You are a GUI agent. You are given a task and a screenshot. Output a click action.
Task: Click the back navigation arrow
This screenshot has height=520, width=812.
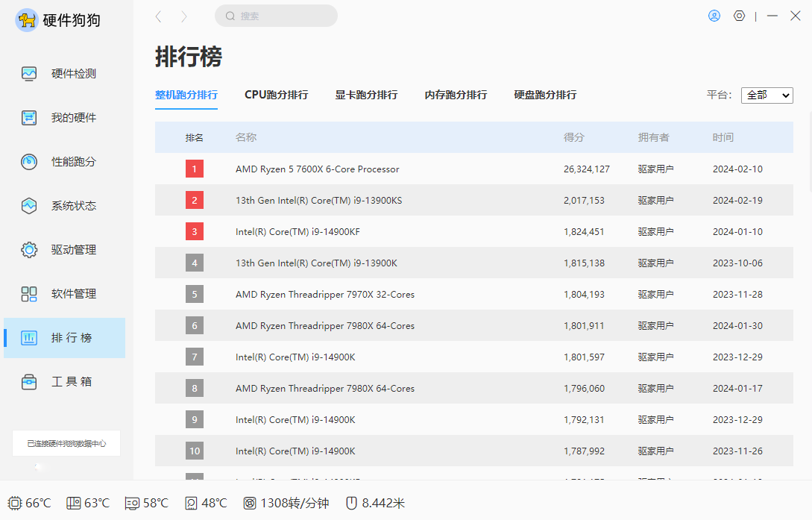coord(159,16)
